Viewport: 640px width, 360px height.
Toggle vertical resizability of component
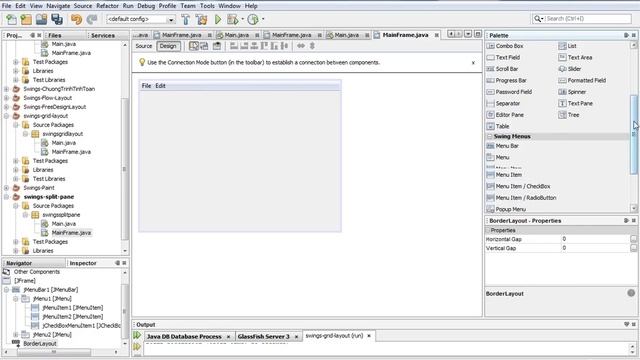pos(312,46)
